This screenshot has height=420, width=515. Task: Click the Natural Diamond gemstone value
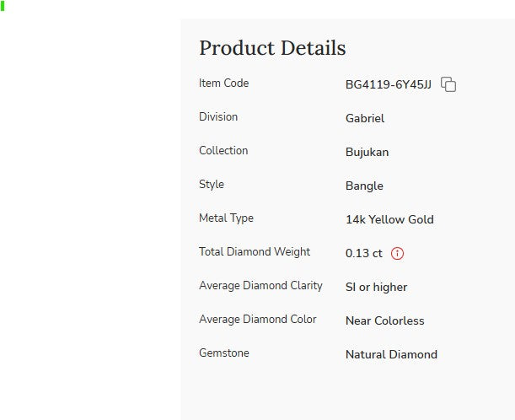tap(391, 354)
